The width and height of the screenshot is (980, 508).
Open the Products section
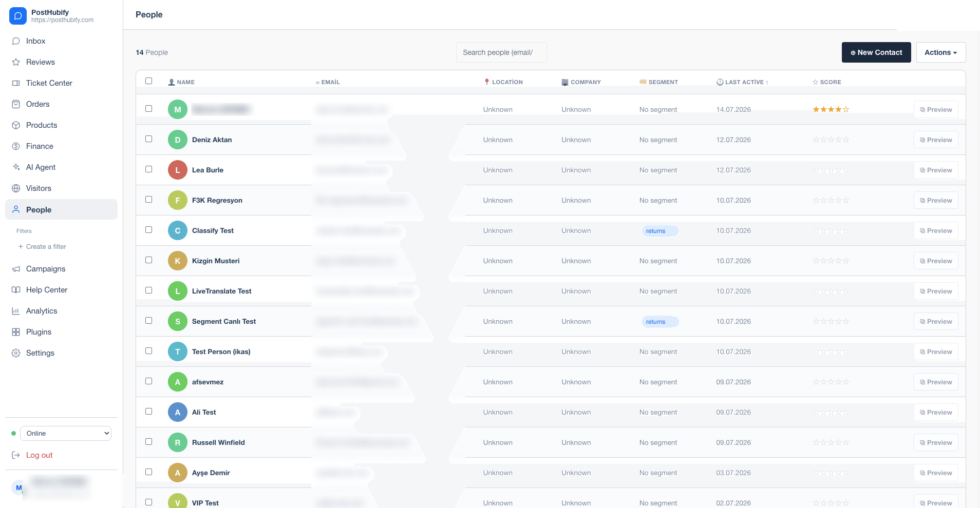click(61, 125)
